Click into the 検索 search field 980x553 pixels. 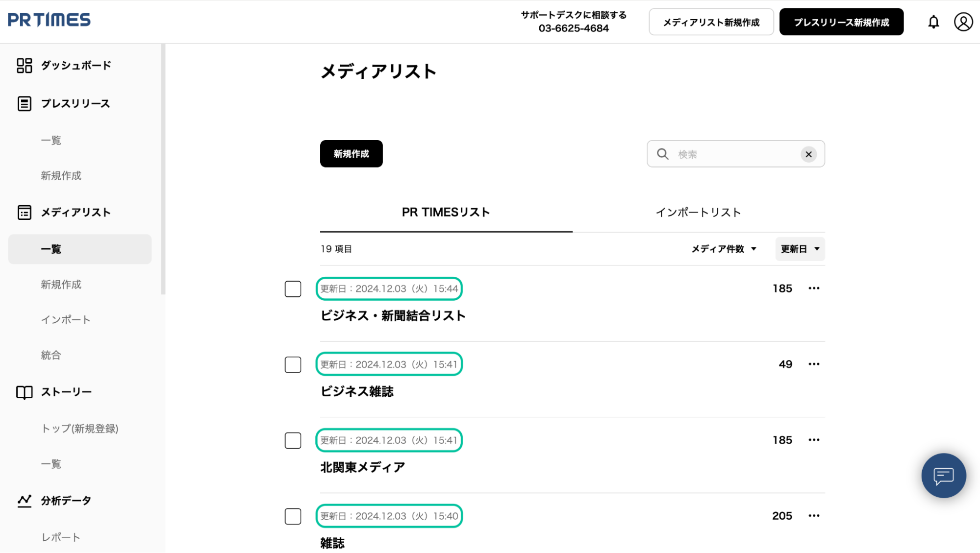(735, 154)
